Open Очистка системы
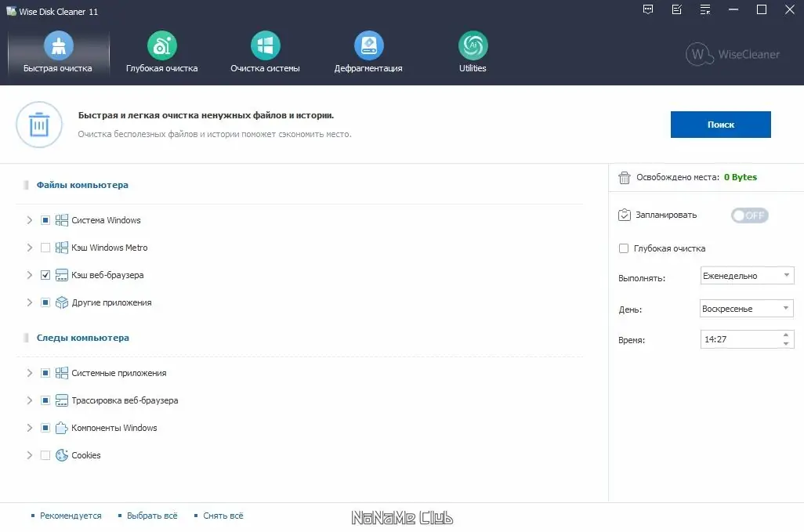Screen dimensions: 804x532 [x=264, y=53]
